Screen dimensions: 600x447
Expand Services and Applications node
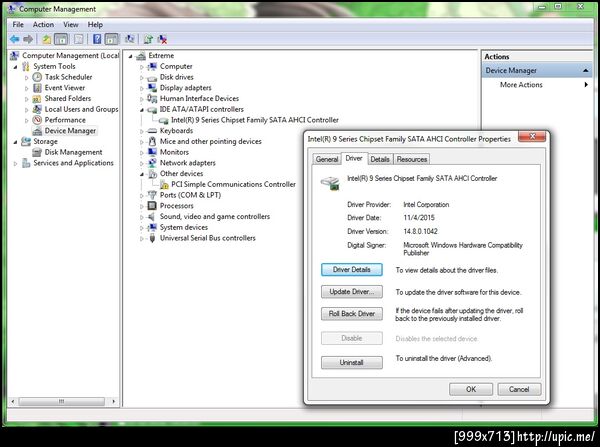pyautogui.click(x=16, y=163)
